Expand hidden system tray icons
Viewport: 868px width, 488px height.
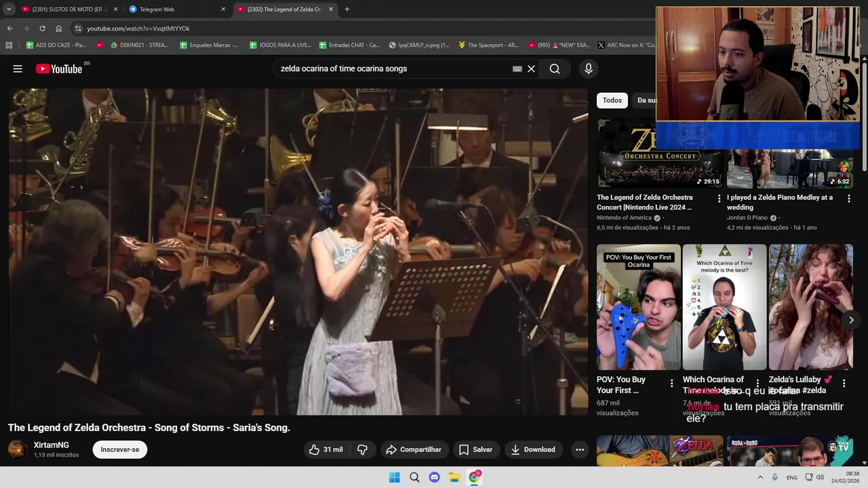(759, 477)
